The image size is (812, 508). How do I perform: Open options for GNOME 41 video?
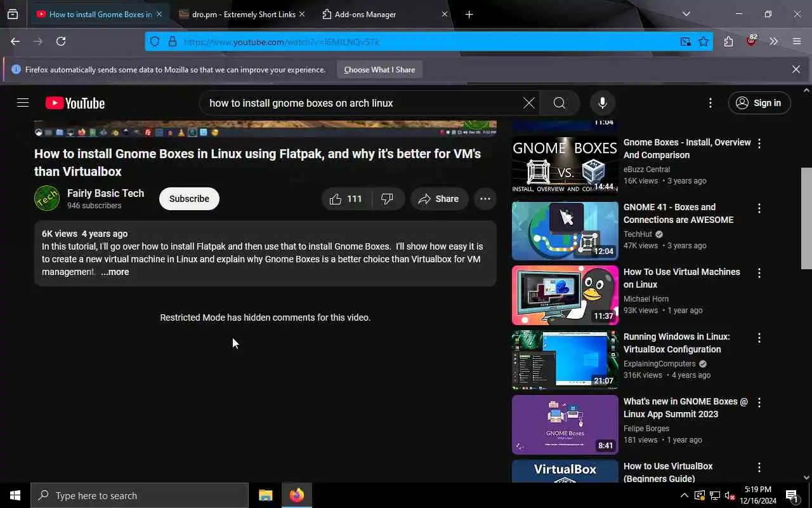(759, 208)
